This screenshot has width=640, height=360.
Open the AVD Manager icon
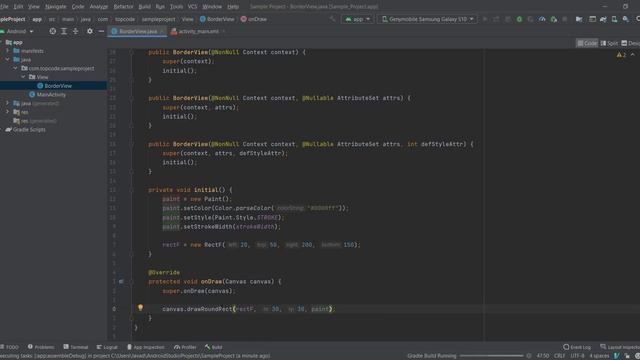click(614, 19)
